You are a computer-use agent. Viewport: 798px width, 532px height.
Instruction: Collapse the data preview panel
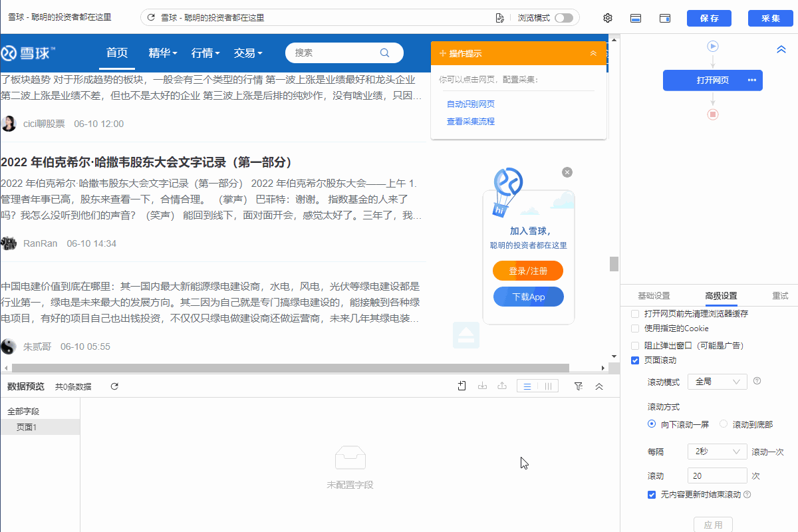point(599,386)
